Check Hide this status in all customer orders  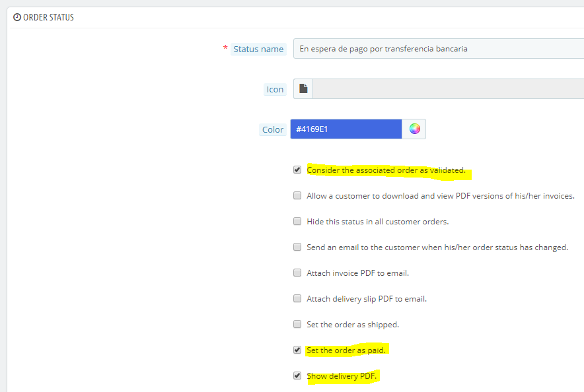(x=297, y=221)
